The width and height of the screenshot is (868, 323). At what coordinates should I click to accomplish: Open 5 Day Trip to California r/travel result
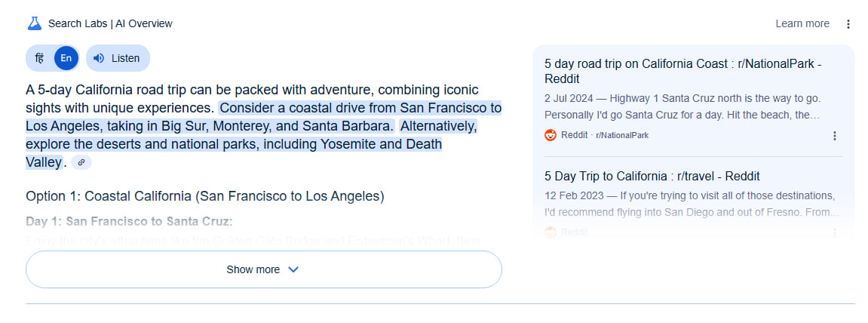click(652, 176)
